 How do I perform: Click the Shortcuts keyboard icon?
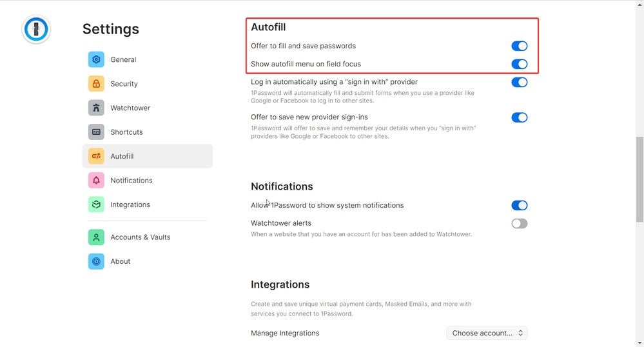tap(96, 132)
